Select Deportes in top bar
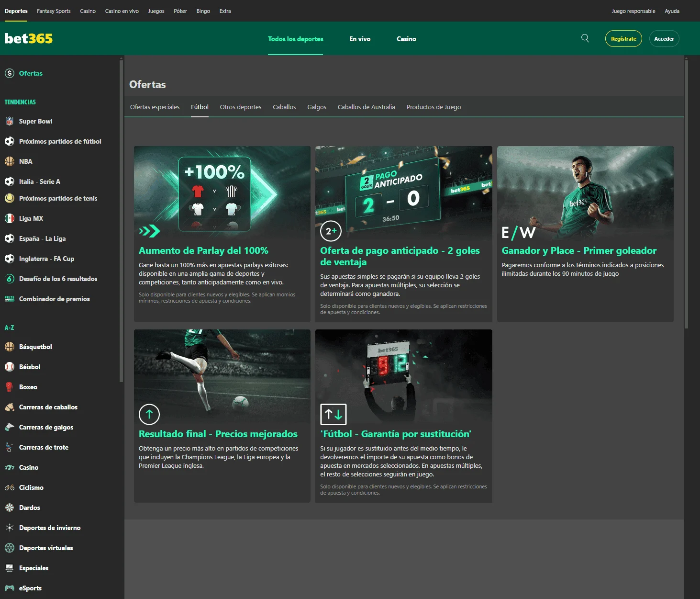The image size is (700, 599). [16, 11]
